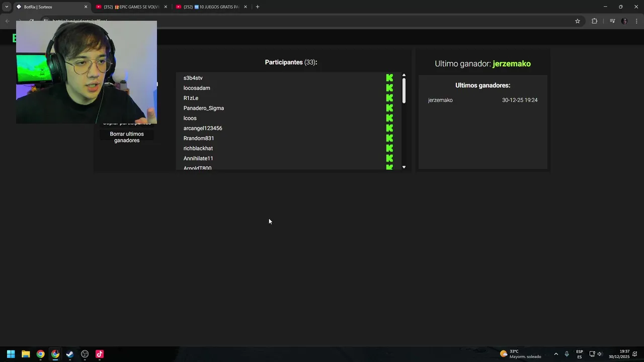
Task: Open the media controls icon in Chrome toolbar
Action: tap(612, 21)
